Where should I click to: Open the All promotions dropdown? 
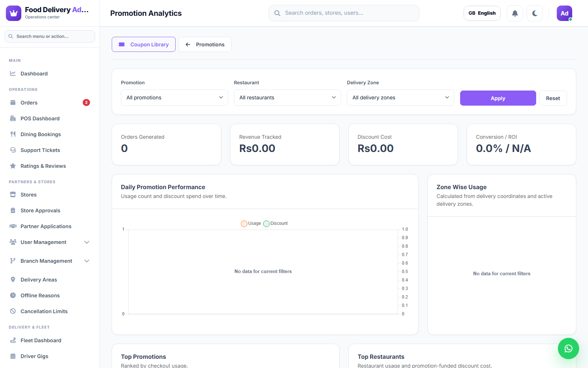click(x=175, y=98)
